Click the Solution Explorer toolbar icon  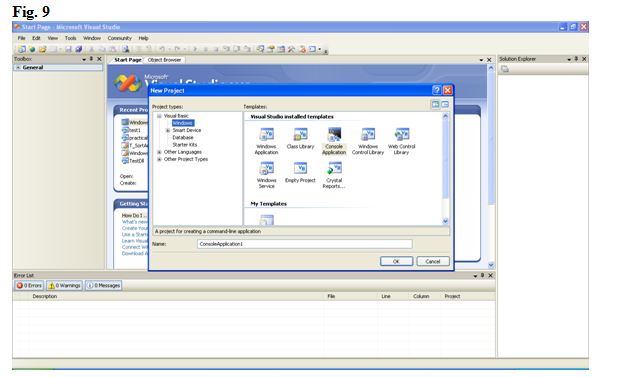click(x=260, y=49)
